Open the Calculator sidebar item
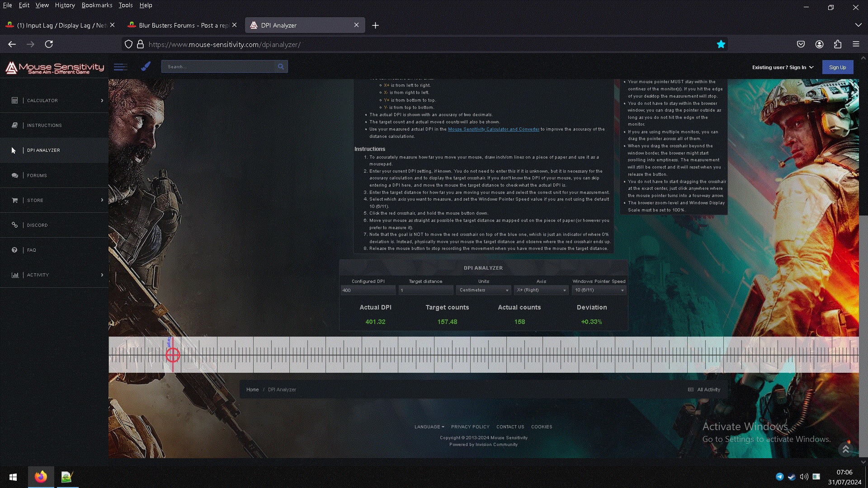 tap(42, 100)
